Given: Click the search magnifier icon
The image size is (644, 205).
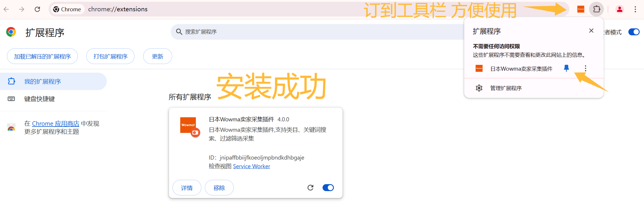Looking at the screenshot, I should [179, 32].
